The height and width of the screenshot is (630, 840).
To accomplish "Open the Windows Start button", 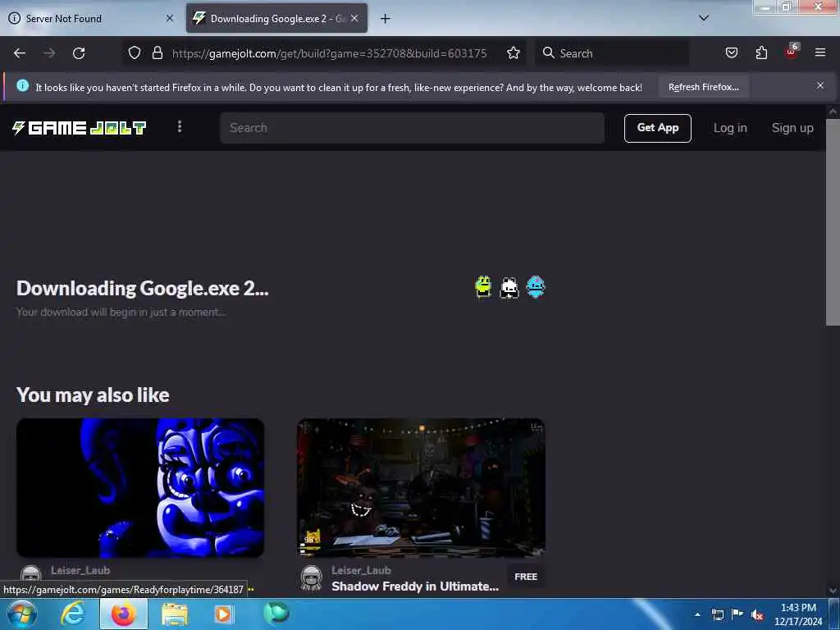I will coord(21,614).
